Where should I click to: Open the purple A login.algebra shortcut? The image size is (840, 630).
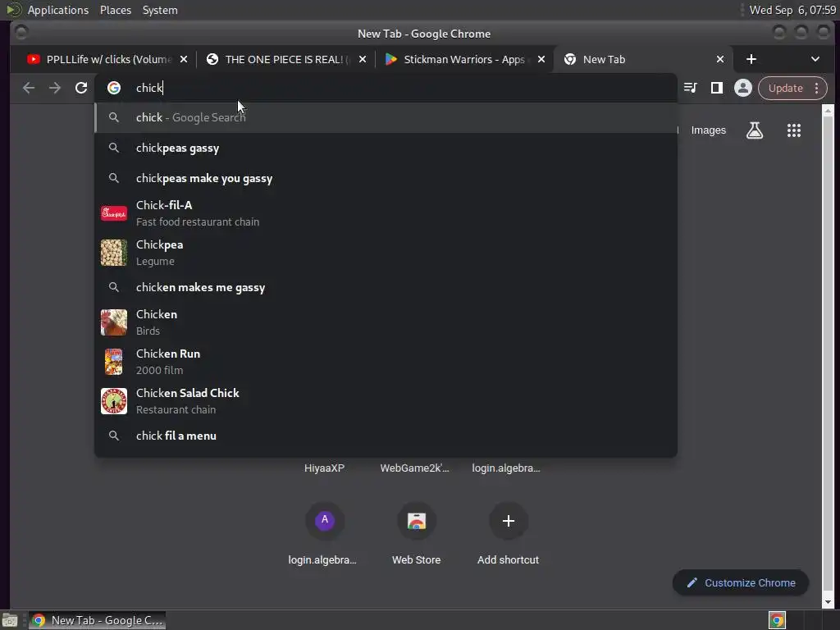[324, 520]
